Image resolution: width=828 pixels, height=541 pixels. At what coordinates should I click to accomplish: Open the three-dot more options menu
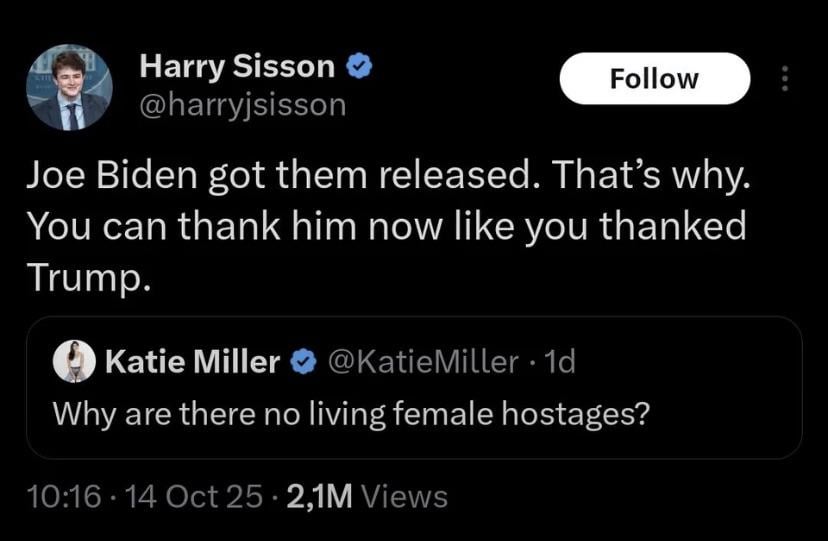(785, 79)
